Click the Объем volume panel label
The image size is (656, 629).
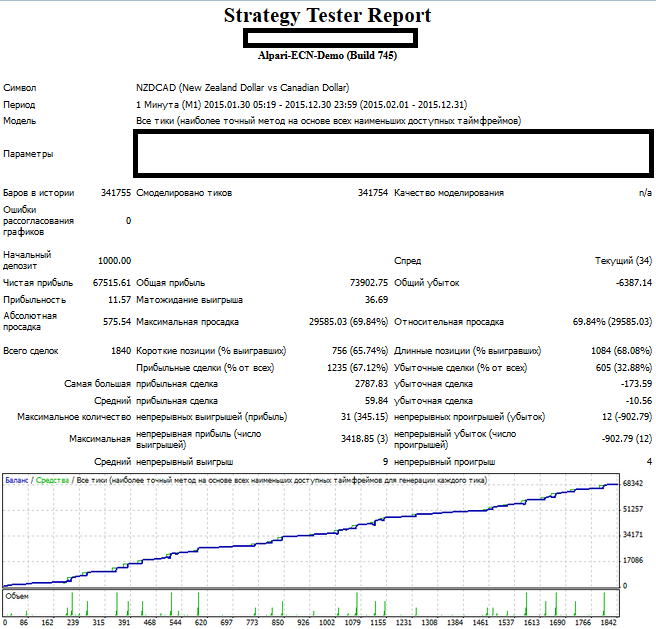(x=17, y=596)
